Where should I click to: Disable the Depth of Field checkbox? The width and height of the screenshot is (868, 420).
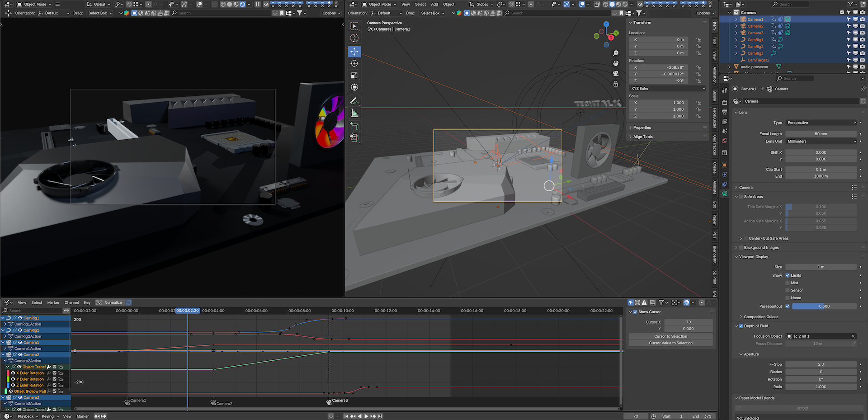741,326
